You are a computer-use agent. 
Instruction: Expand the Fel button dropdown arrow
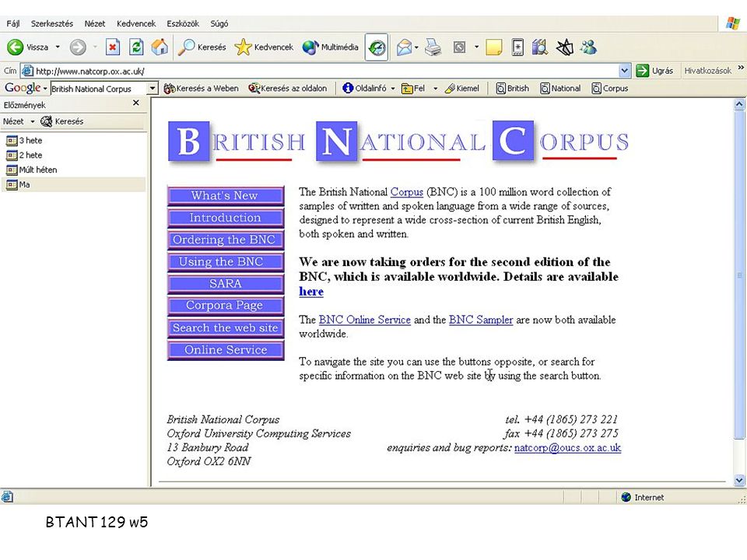[435, 88]
